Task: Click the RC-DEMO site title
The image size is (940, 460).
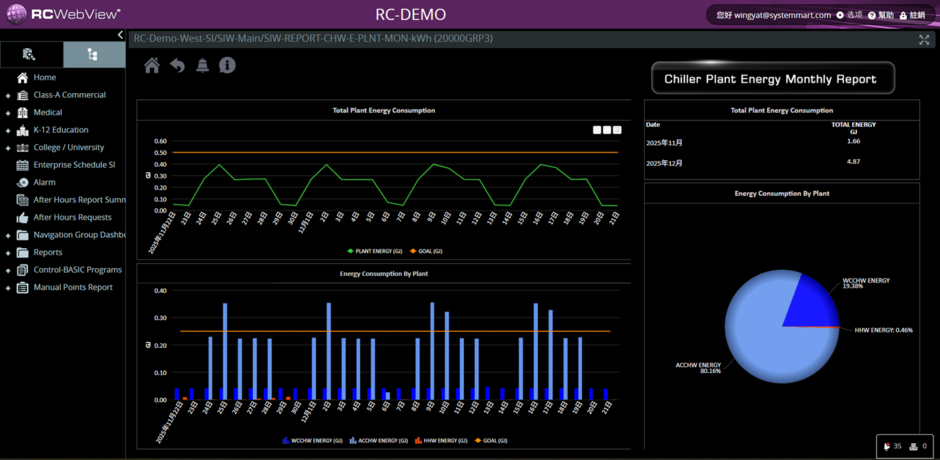Action: coord(411,14)
